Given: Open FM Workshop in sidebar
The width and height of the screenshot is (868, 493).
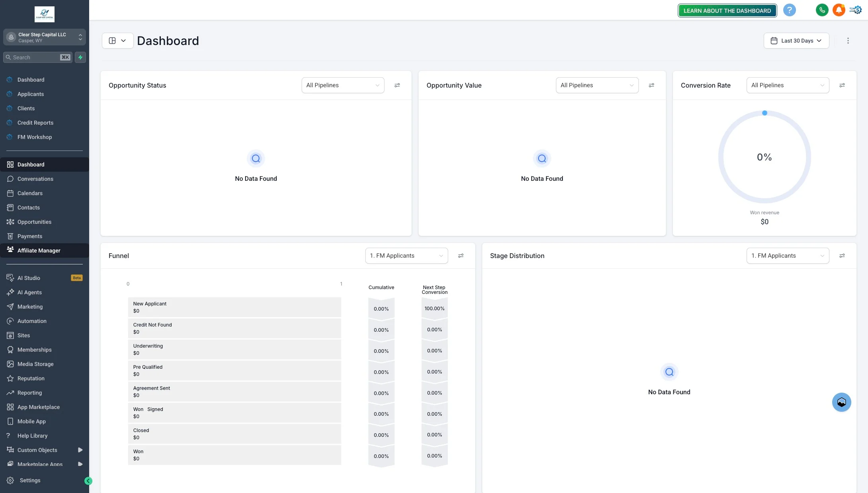Looking at the screenshot, I should (45, 137).
